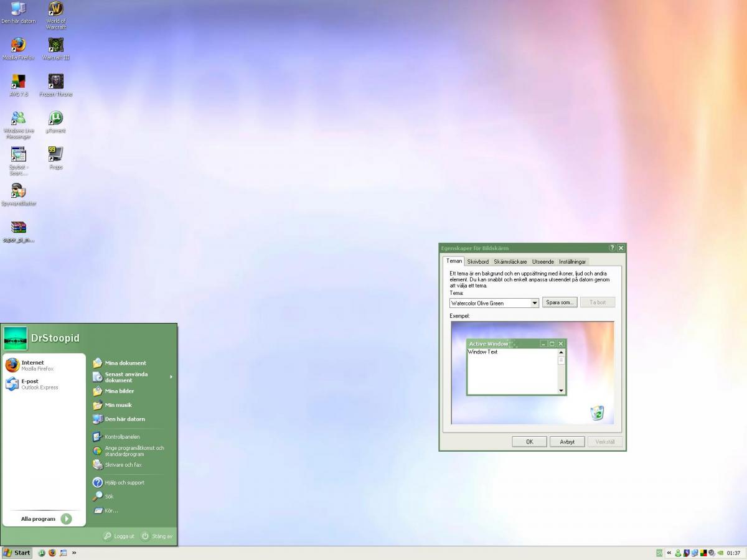Expand the Senast använda dokument submenu
This screenshot has width=747, height=560.
click(131, 377)
